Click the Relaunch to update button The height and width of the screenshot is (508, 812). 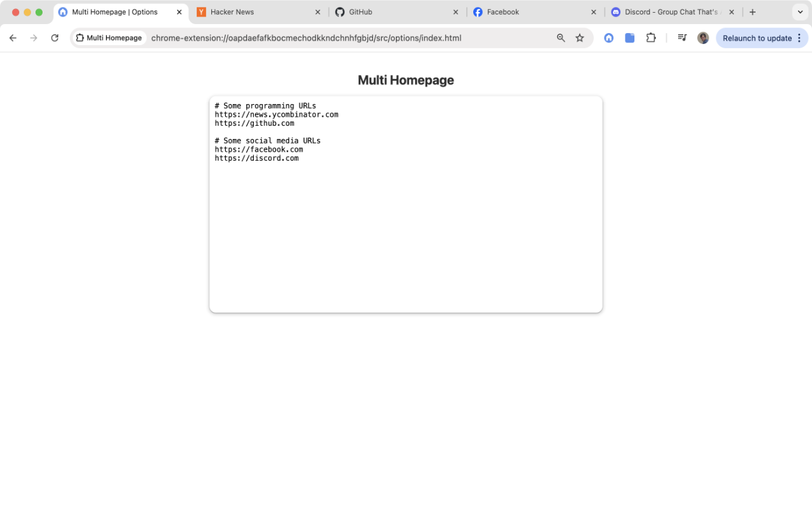tap(756, 38)
